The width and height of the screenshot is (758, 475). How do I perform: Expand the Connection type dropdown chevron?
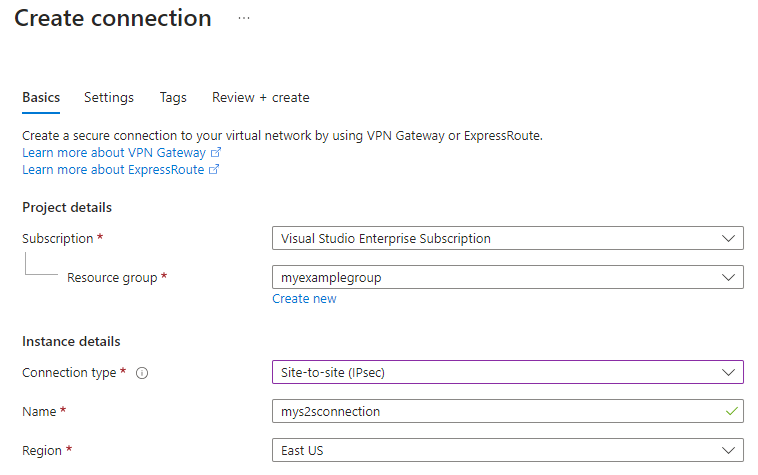point(727,373)
